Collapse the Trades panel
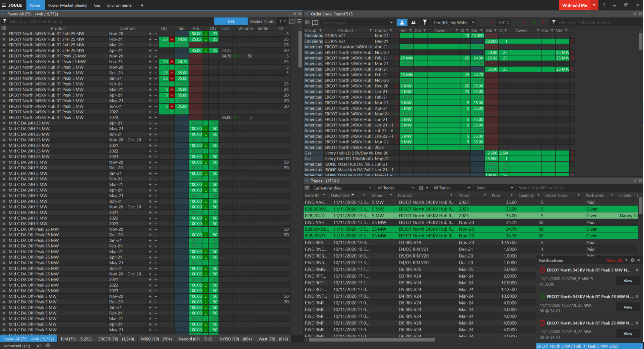This screenshot has height=349, width=644. (x=307, y=181)
